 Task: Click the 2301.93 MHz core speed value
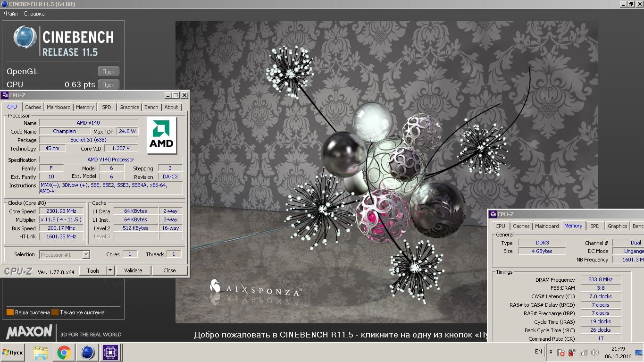61,211
